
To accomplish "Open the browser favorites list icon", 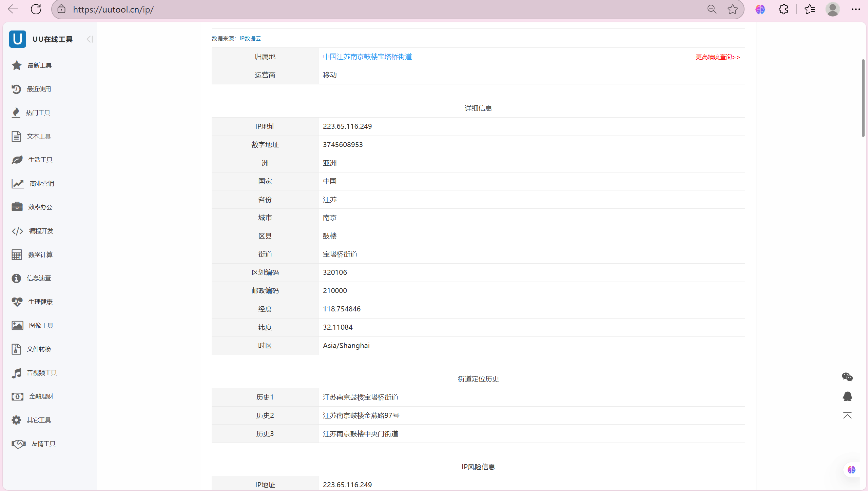I will [810, 9].
